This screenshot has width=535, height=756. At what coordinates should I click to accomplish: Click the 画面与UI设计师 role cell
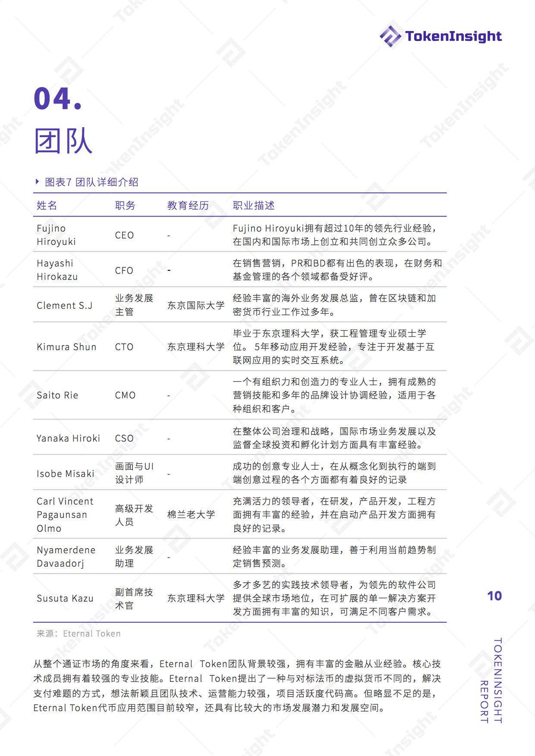coord(134,473)
